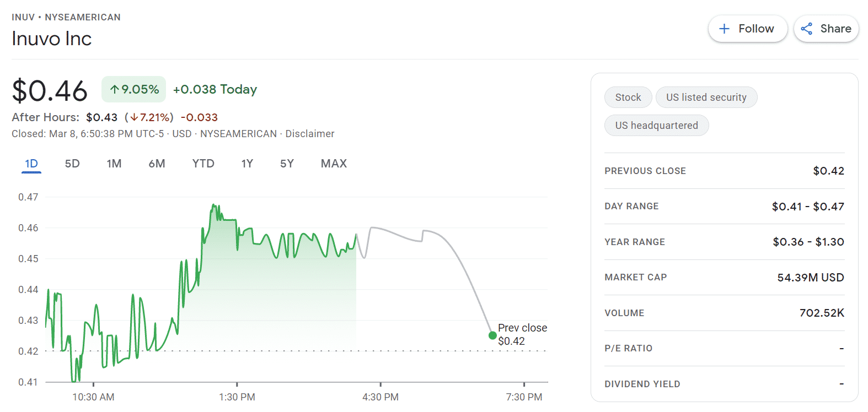The image size is (868, 412).
Task: Click the green Prev close dot marker
Action: point(492,335)
